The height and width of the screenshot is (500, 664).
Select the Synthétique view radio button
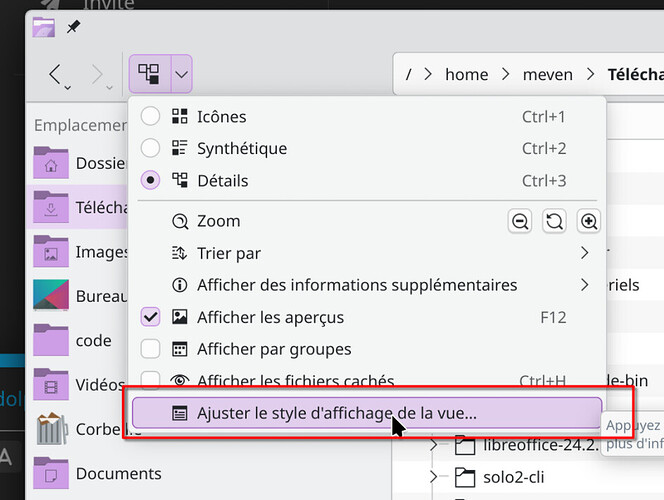coord(151,149)
